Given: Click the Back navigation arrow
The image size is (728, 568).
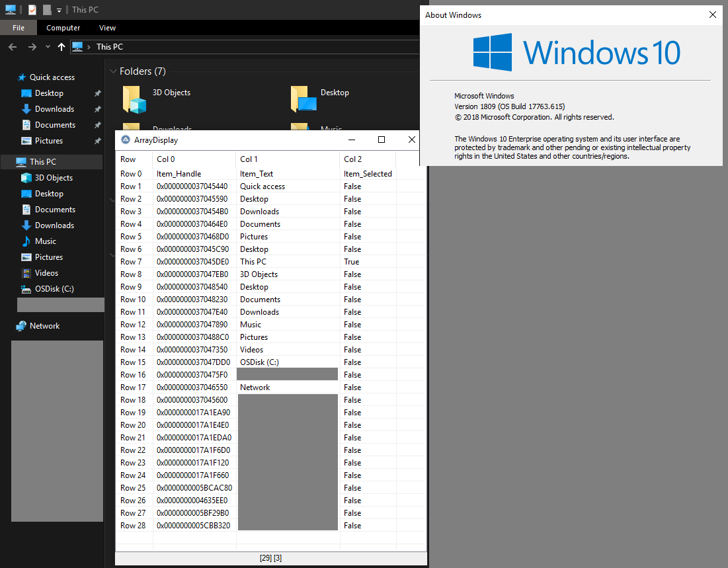Looking at the screenshot, I should (x=13, y=47).
